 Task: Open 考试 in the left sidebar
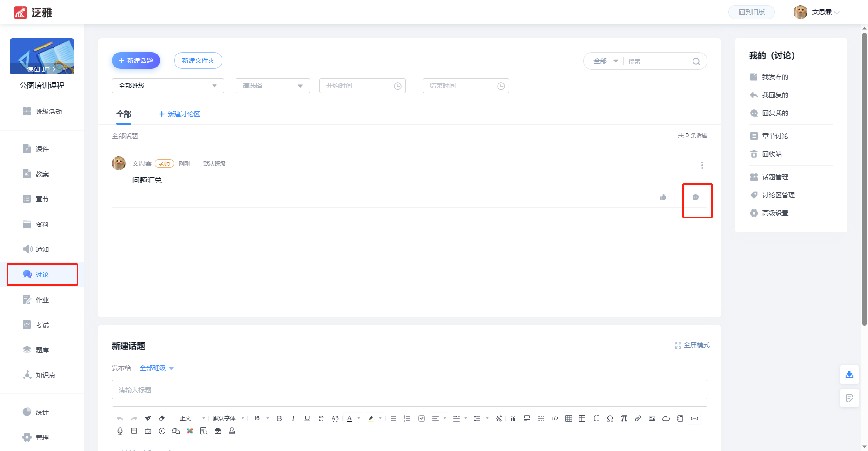tap(36, 325)
